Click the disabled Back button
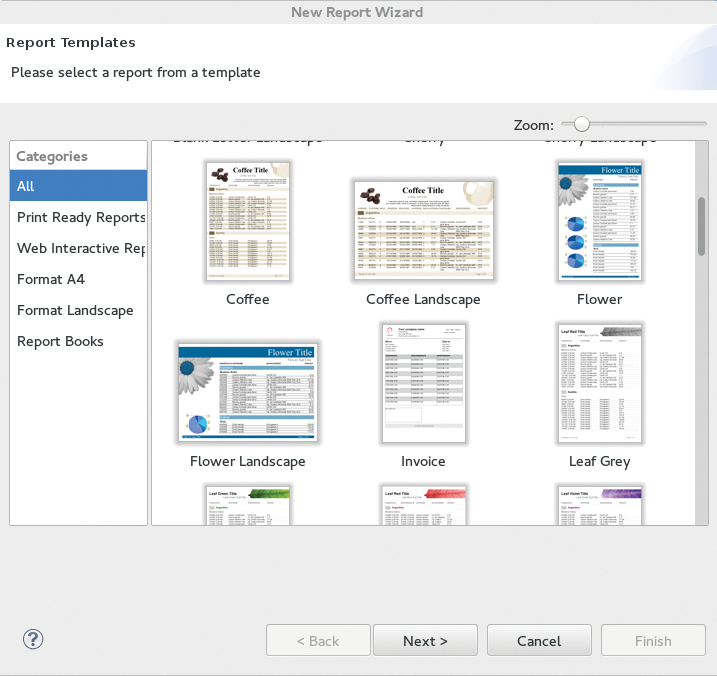The height and width of the screenshot is (676, 717). (x=318, y=640)
